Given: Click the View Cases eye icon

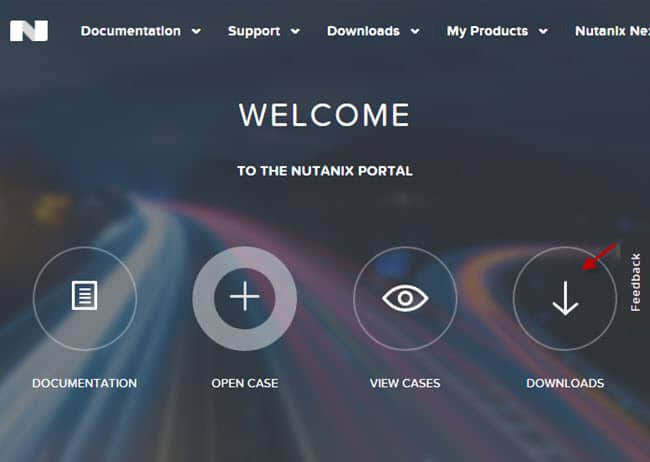Looking at the screenshot, I should (405, 298).
